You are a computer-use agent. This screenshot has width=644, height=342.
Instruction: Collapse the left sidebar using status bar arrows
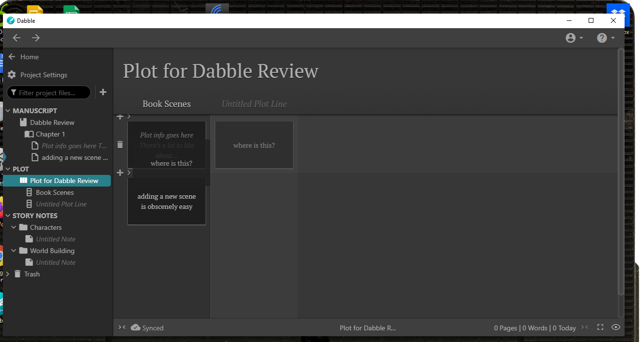click(x=122, y=327)
